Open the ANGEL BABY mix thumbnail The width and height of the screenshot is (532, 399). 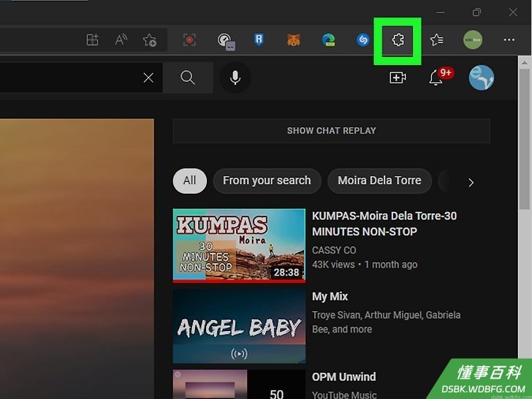(x=239, y=326)
